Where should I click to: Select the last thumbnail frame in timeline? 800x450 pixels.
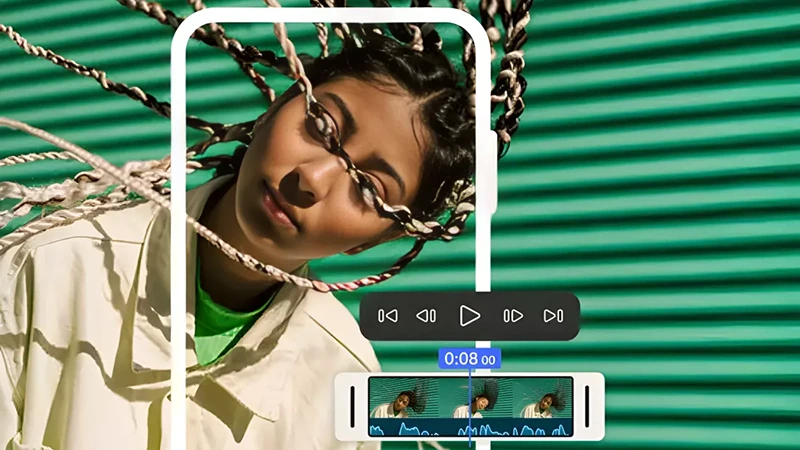coord(542,398)
